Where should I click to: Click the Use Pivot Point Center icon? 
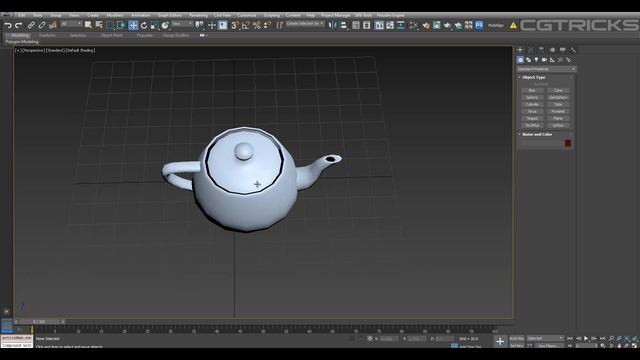(199, 25)
